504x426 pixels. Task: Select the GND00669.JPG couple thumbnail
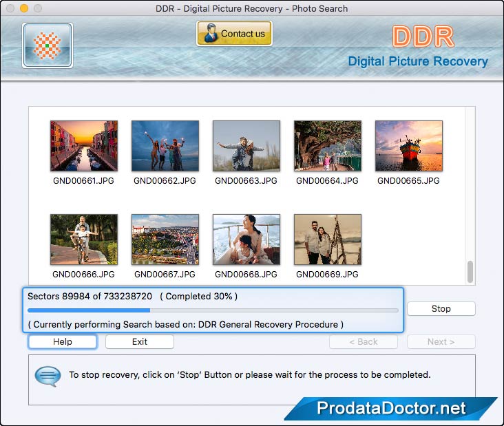[x=328, y=239]
